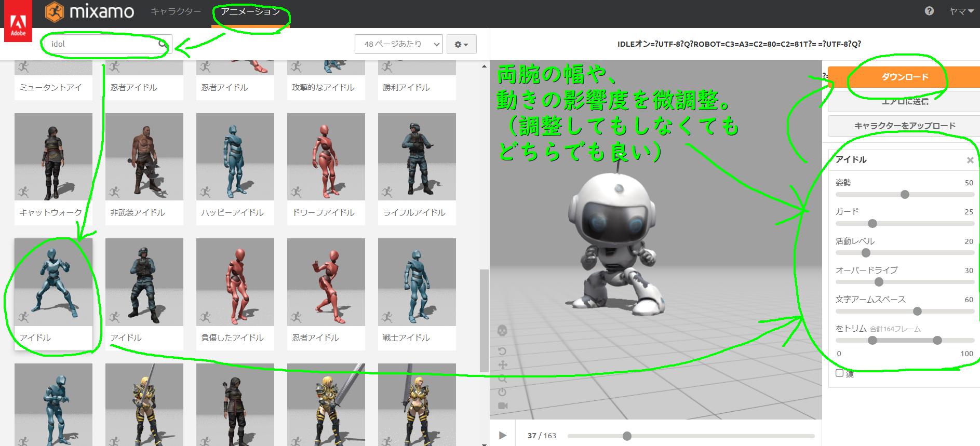The width and height of the screenshot is (980, 446).
Task: Click the 合計164フレーム text
Action: click(x=895, y=329)
